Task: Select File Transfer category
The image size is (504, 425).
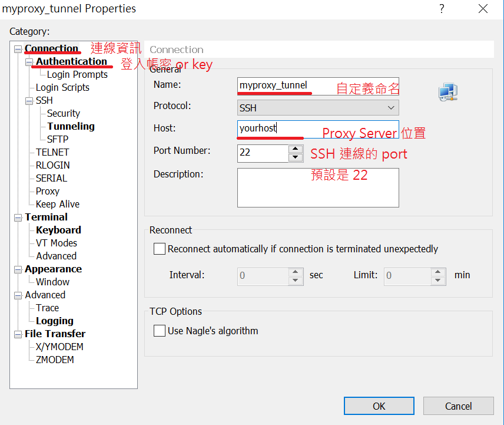Action: 55,334
